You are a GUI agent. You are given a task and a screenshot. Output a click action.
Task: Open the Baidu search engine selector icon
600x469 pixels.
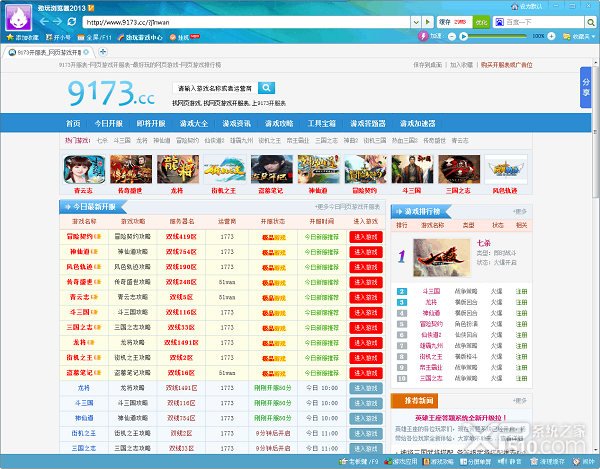[499, 22]
